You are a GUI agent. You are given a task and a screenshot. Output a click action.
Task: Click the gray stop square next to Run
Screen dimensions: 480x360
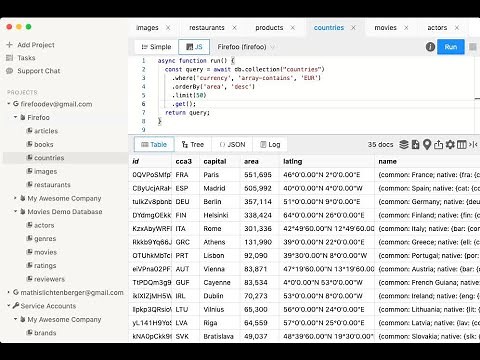473,47
